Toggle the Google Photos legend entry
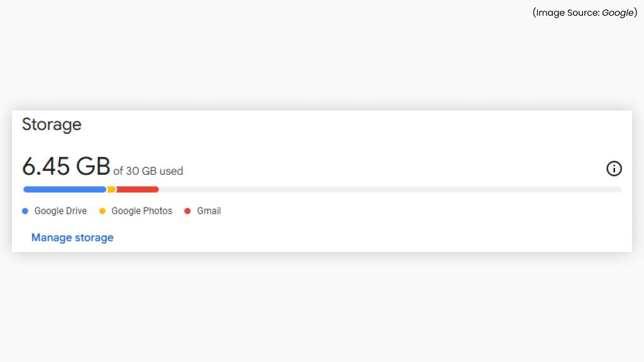This screenshot has width=644, height=362. click(135, 211)
